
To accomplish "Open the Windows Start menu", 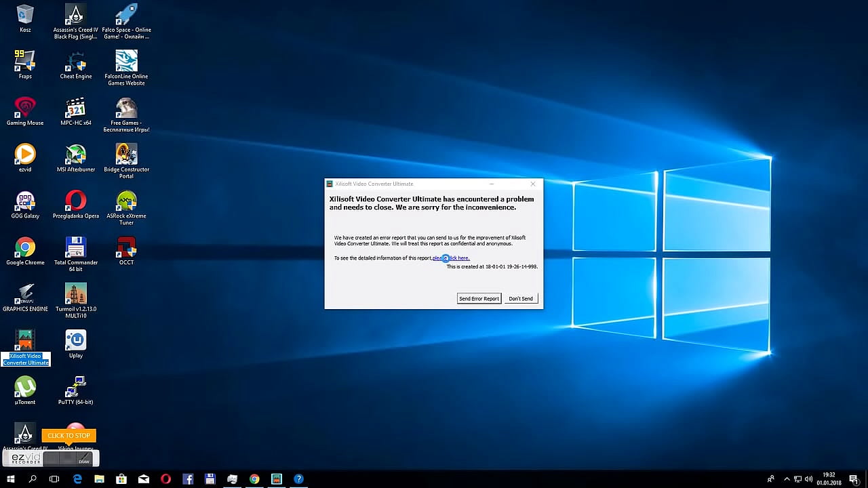I will coord(10,479).
